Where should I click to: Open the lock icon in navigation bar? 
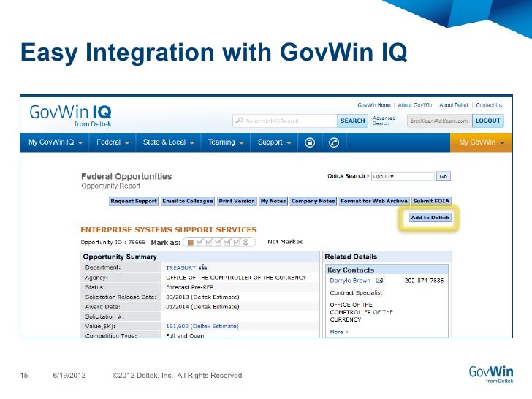click(309, 142)
